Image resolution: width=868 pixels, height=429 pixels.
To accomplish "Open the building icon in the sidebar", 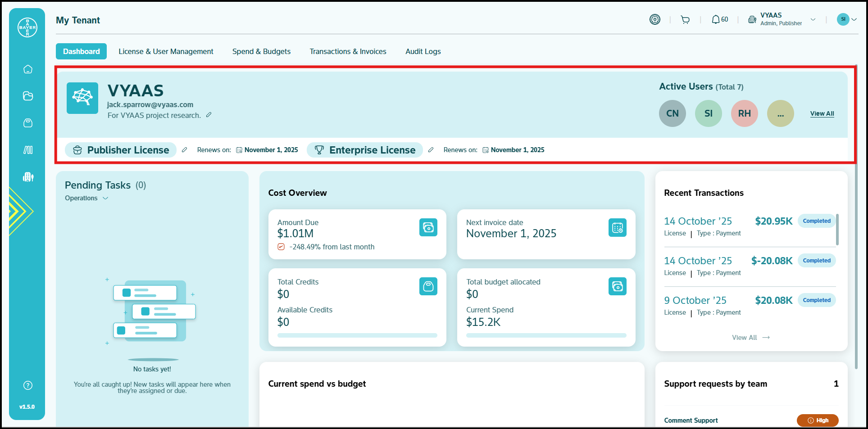I will pos(28,177).
